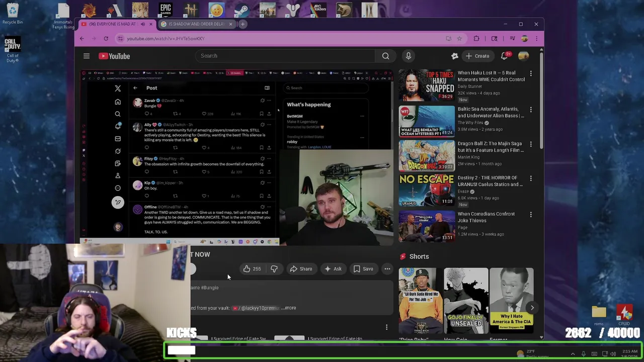Open the 'roms' folder on desktop

[x=599, y=315]
